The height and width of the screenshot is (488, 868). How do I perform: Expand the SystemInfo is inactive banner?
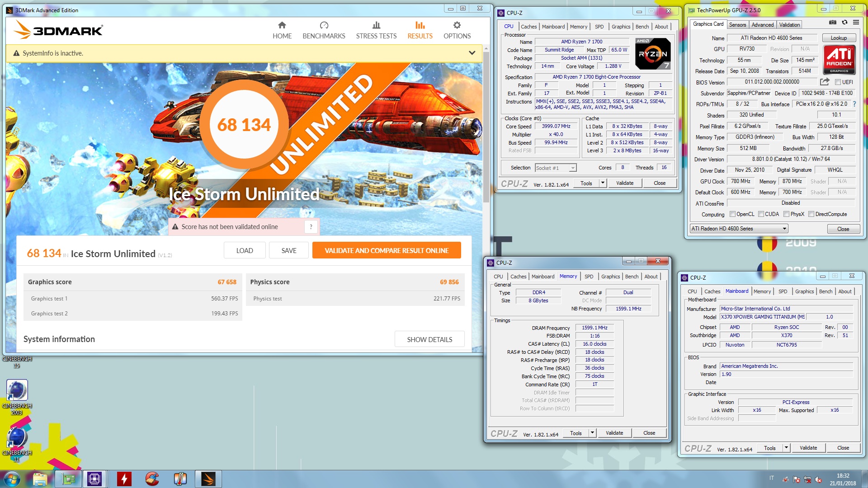tap(472, 53)
